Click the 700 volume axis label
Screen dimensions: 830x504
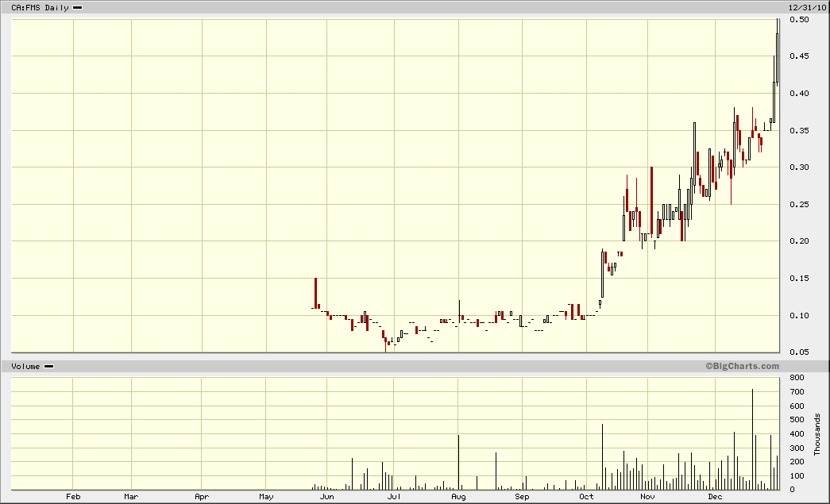tap(797, 392)
